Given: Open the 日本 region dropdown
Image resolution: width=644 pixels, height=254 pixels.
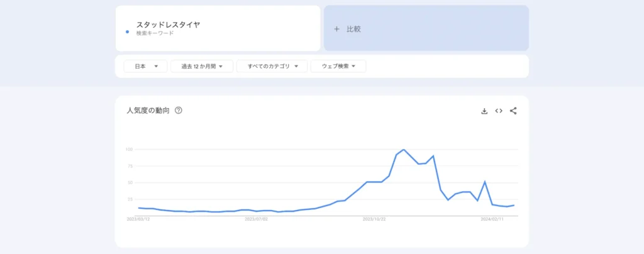Looking at the screenshot, I should pyautogui.click(x=146, y=66).
